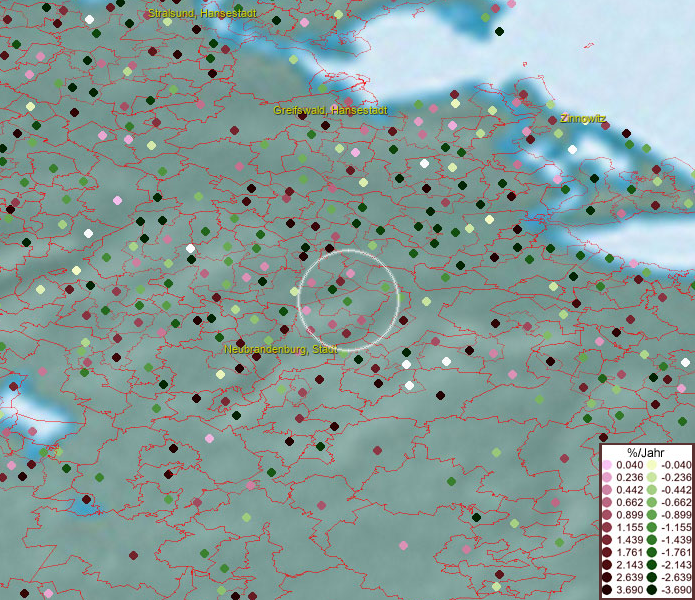The height and width of the screenshot is (600, 695).
Task: Select the -0.442 light green legend swatch
Action: (651, 490)
